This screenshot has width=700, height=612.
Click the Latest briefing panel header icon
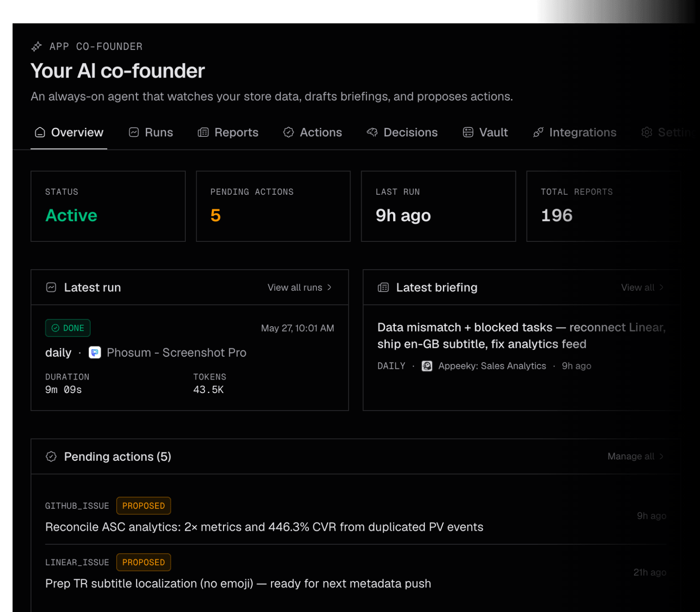(x=383, y=288)
